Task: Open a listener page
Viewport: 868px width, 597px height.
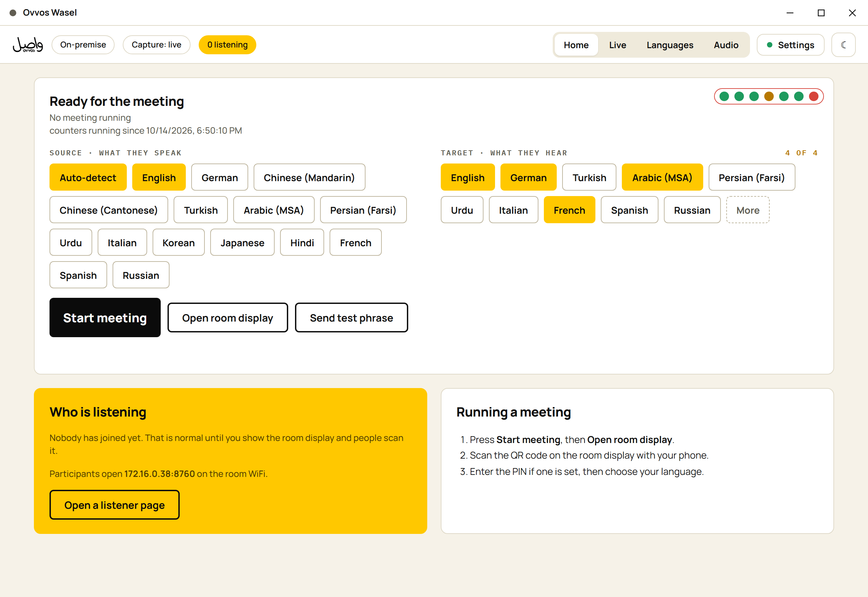Action: (114, 505)
